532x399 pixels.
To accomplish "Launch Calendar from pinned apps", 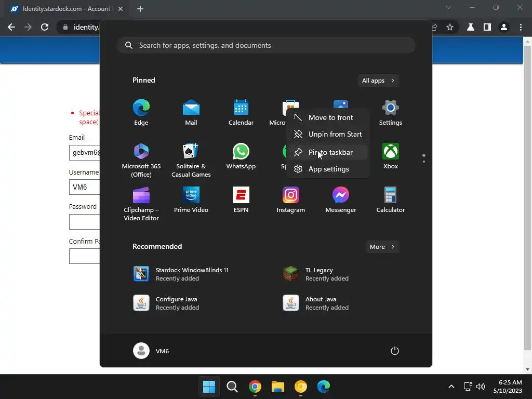I will point(241,113).
